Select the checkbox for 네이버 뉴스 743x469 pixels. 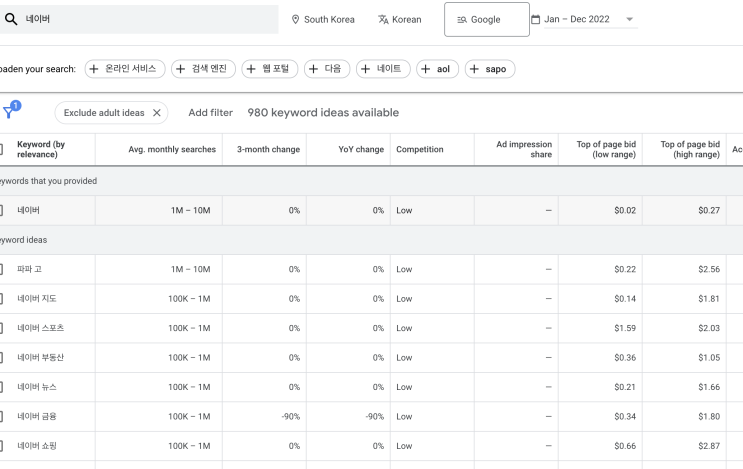click(x=1, y=387)
